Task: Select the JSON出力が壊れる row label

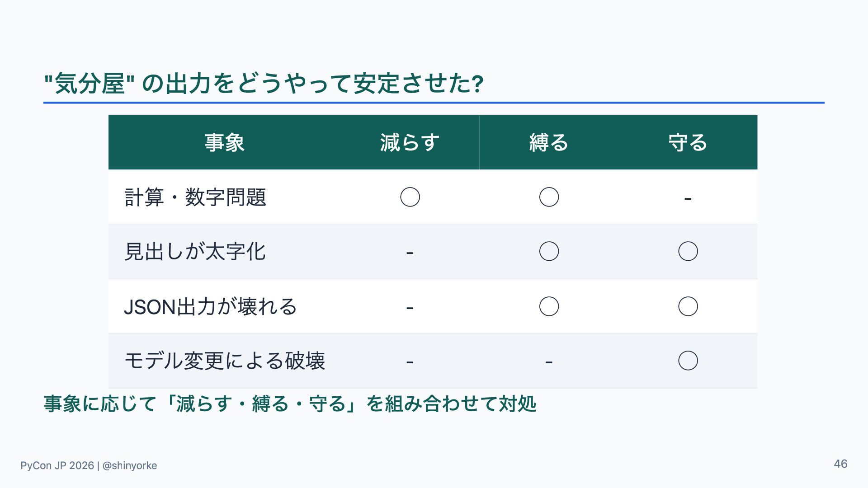Action: pos(210,307)
